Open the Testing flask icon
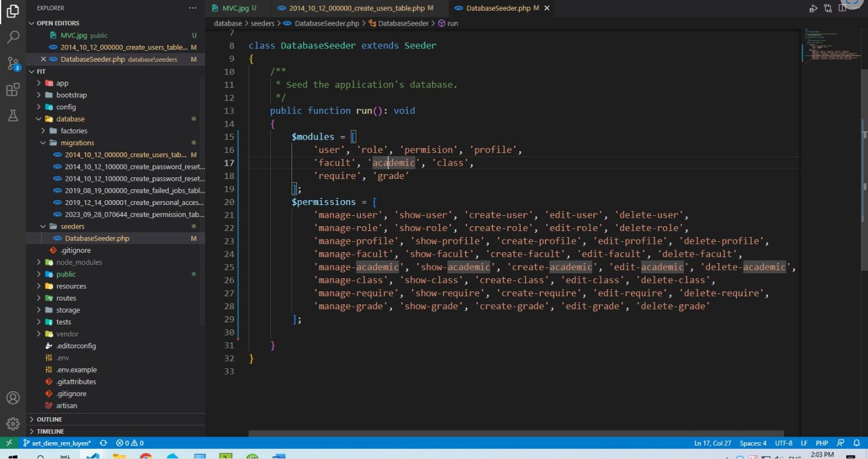Screen dimensions: 868x459 pos(13,116)
